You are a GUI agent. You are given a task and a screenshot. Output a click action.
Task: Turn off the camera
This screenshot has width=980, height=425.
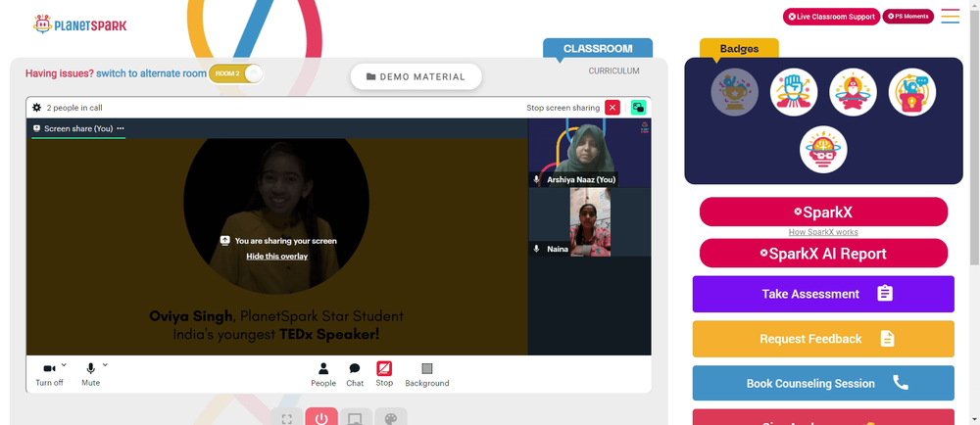pyautogui.click(x=49, y=374)
